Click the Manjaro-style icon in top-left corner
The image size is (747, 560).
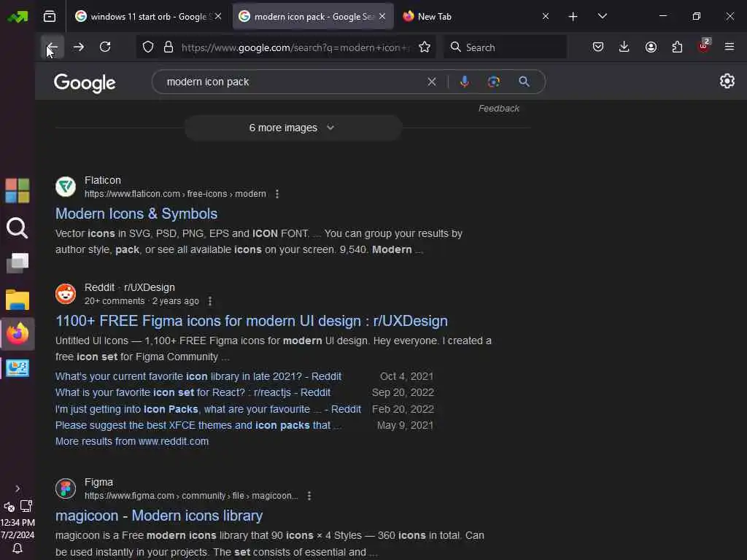click(18, 17)
